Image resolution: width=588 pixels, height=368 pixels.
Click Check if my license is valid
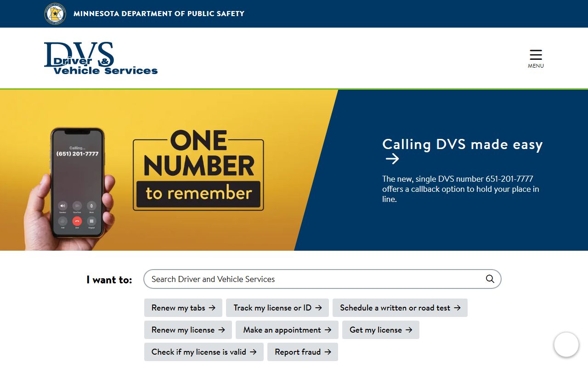tap(204, 352)
